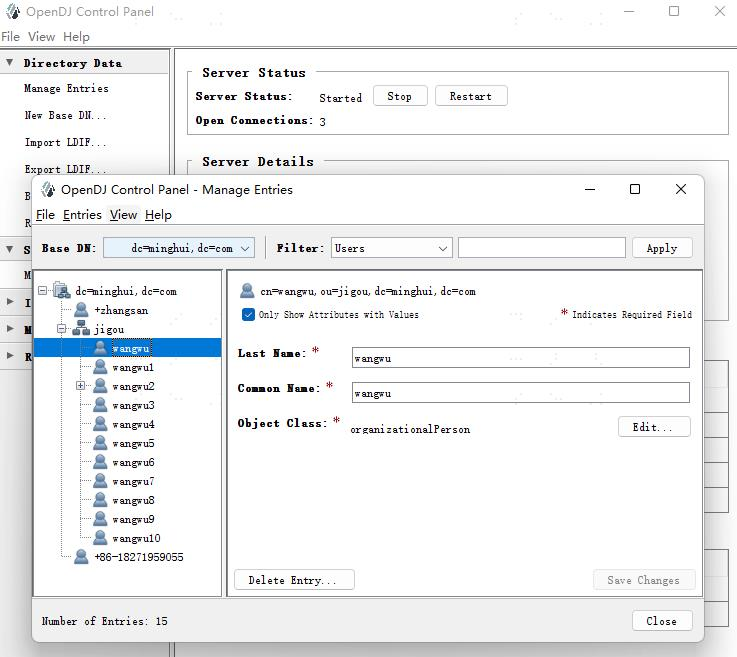737x657 pixels.
Task: Open the Entries menu
Action: [x=82, y=215]
